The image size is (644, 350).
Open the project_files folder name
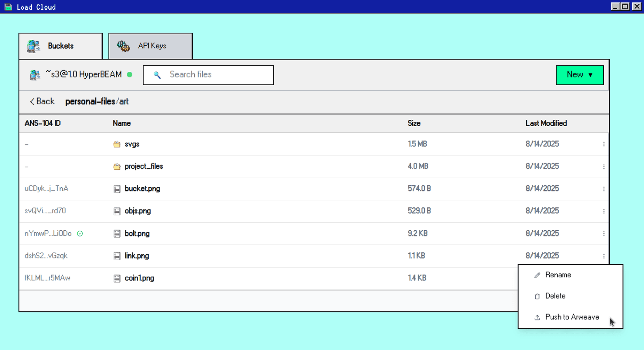point(144,166)
